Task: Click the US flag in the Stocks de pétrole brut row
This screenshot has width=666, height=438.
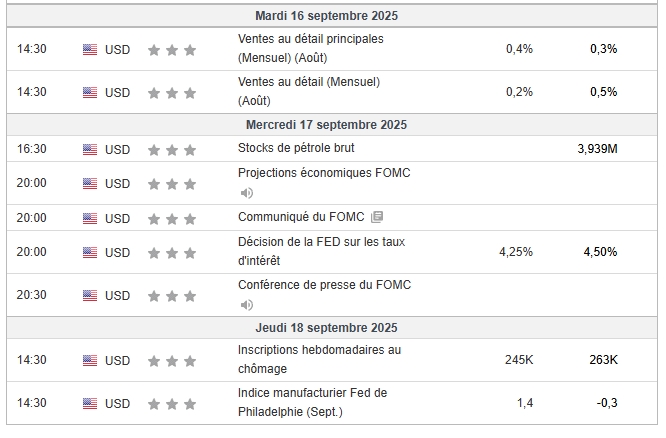Action: (x=90, y=150)
